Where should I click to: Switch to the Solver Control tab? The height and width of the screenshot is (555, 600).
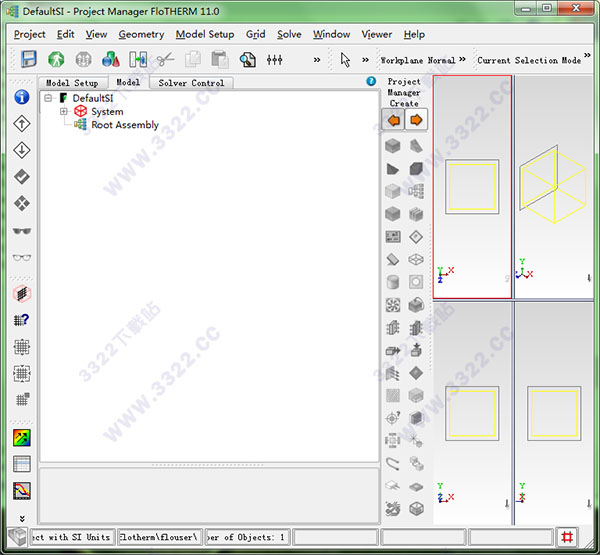(x=191, y=83)
